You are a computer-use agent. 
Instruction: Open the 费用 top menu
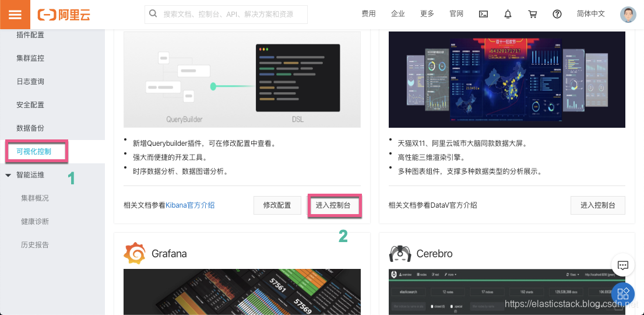[368, 14]
